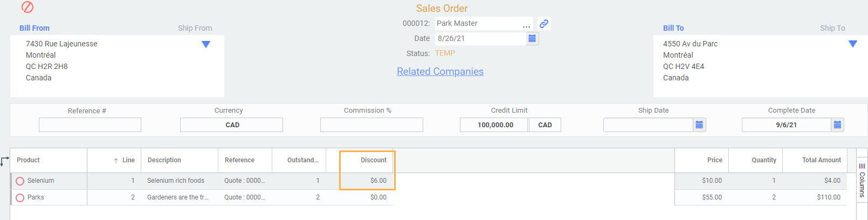Click the Reference # input field
Viewport: 868px width, 220px height.
point(90,125)
